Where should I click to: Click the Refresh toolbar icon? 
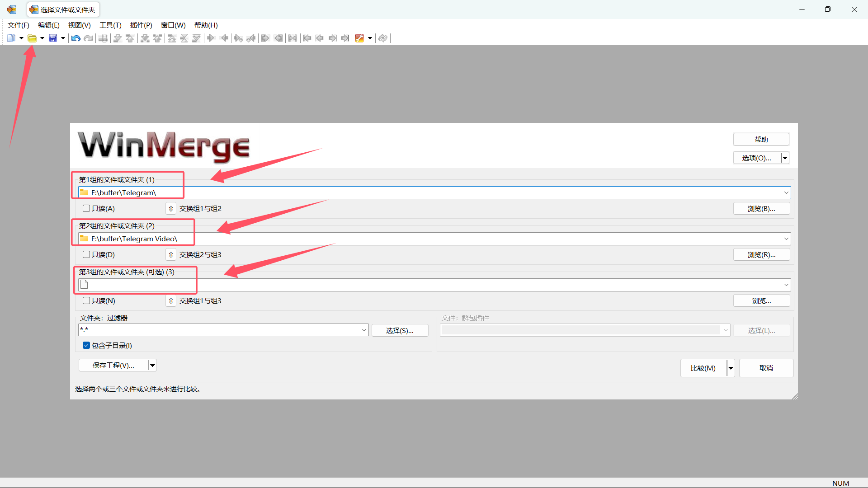(x=383, y=38)
